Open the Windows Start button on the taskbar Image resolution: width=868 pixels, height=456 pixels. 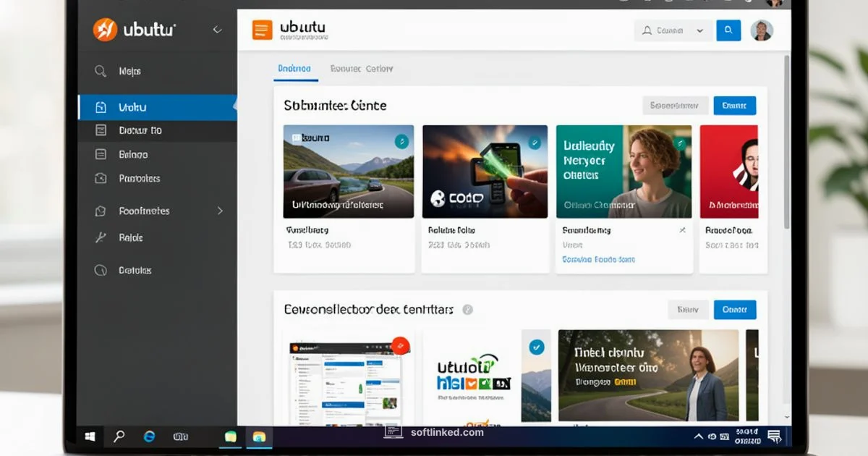(89, 437)
